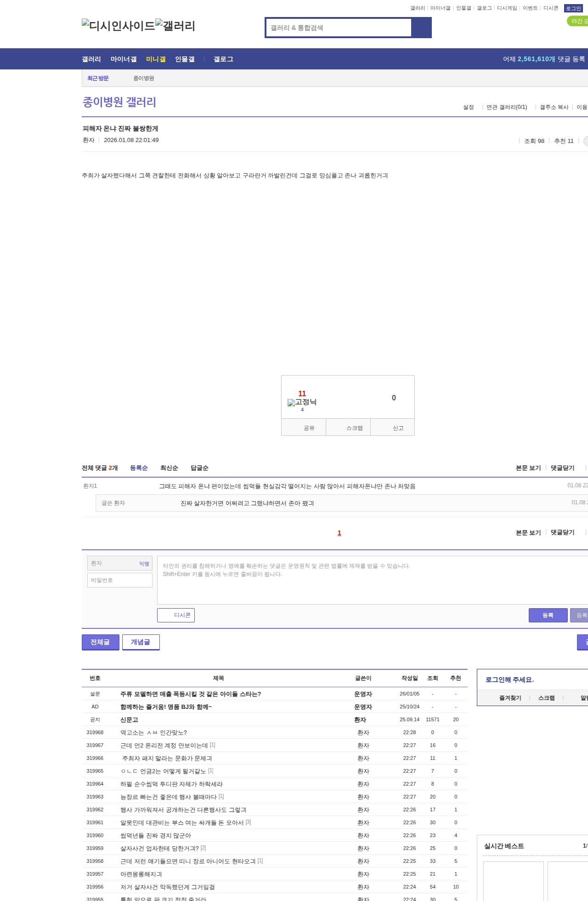This screenshot has height=901, width=588.
Task: Sort comments by 최신순
Action: click(x=169, y=468)
